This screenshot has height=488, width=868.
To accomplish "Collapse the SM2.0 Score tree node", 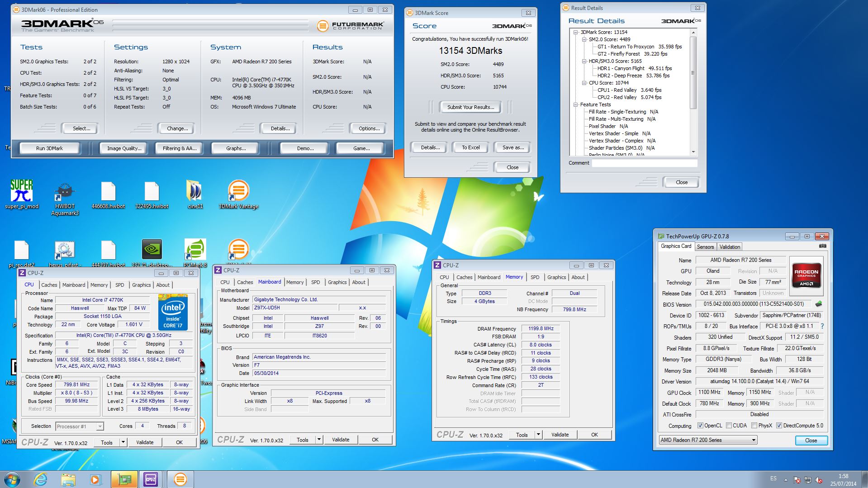I will (584, 39).
